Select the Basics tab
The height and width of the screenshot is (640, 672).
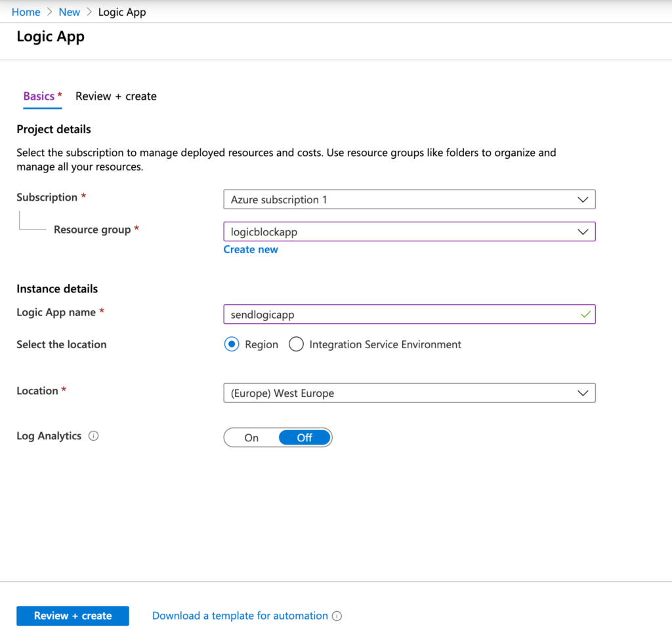tap(38, 96)
